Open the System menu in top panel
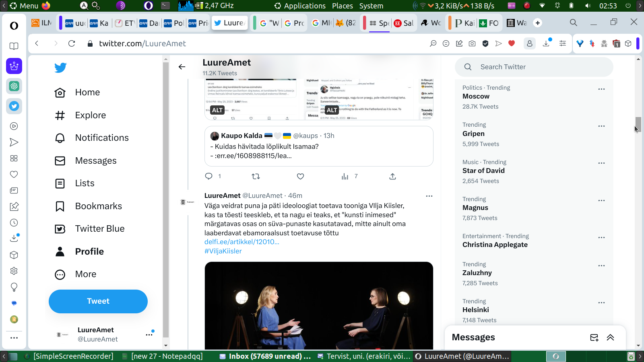 click(x=371, y=6)
